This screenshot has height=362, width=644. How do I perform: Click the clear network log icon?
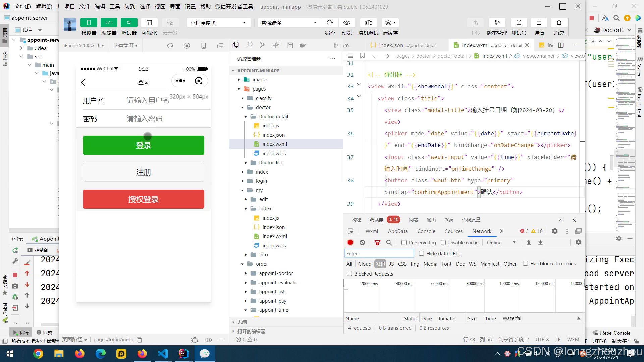pyautogui.click(x=362, y=242)
